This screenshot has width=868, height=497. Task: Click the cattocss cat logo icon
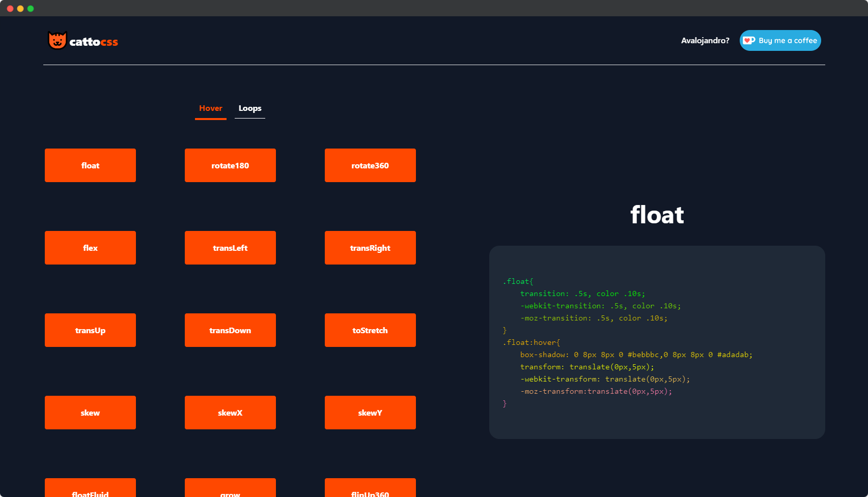coord(57,40)
